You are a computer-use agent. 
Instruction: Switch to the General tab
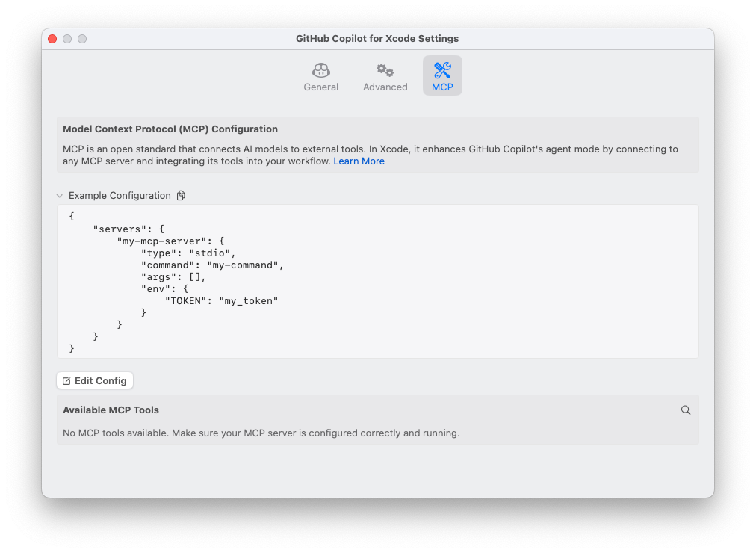click(320, 76)
